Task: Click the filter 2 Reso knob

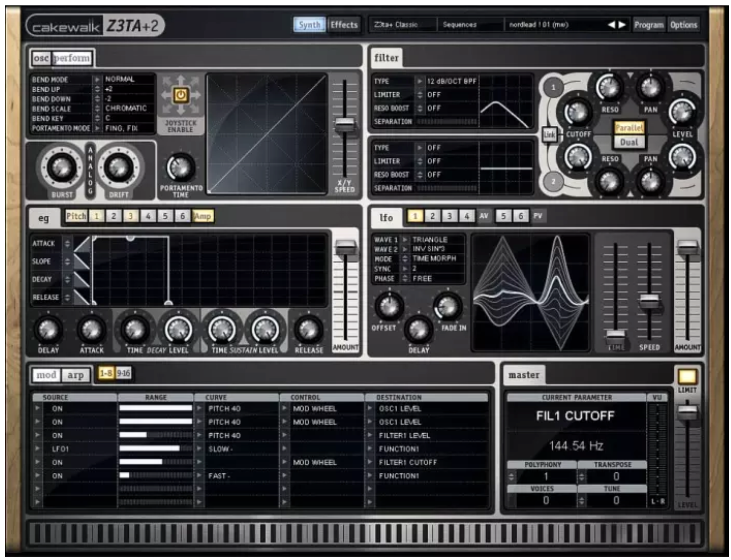Action: (609, 181)
